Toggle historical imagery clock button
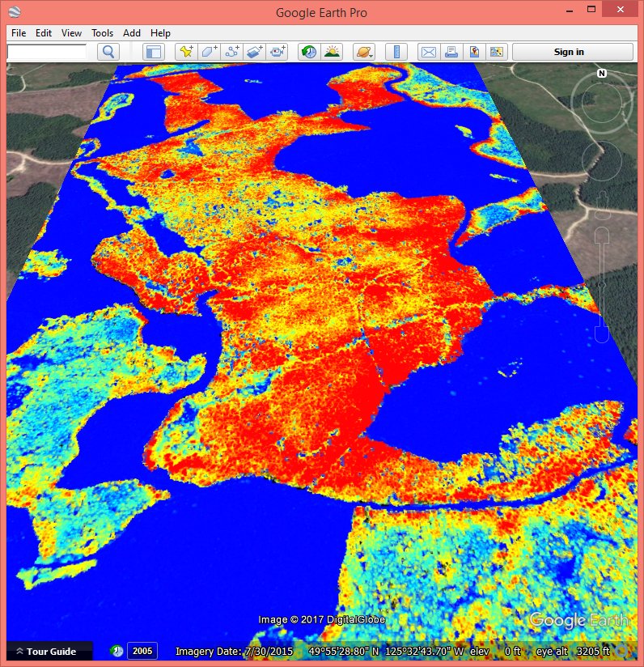This screenshot has width=644, height=667. pos(308,52)
